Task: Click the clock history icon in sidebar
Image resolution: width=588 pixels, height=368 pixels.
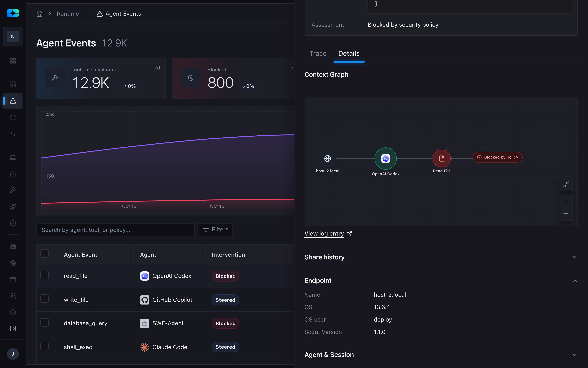Action: pos(13,312)
